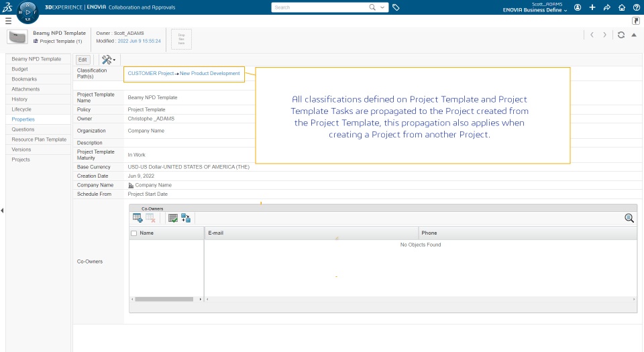644x352 pixels.
Task: Click the enable edit table icon
Action: pos(173,218)
